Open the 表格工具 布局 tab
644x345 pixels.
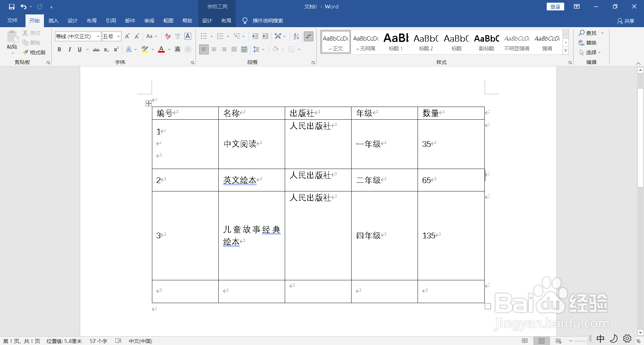[x=226, y=20]
